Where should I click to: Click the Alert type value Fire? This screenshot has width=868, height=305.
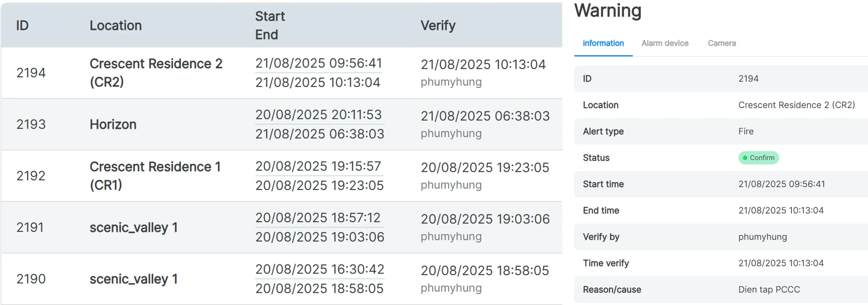pos(746,131)
